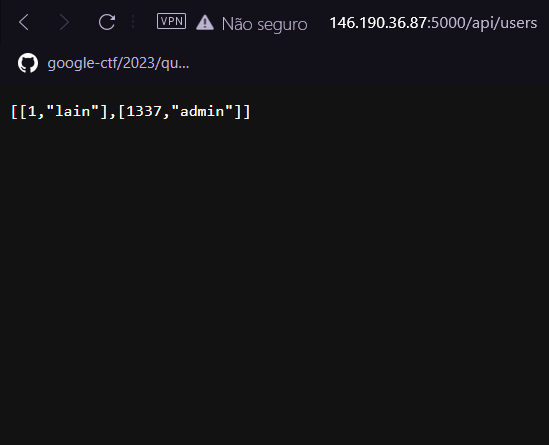Click the 1337 user ID value
Viewport: 549px width, 445px height.
click(x=144, y=111)
